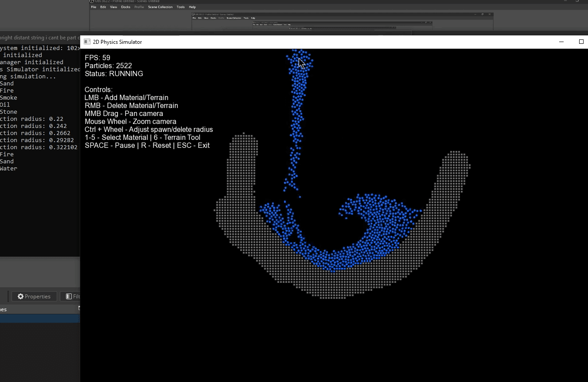Open Properties with the gear button
The height and width of the screenshot is (382, 588).
coord(34,296)
